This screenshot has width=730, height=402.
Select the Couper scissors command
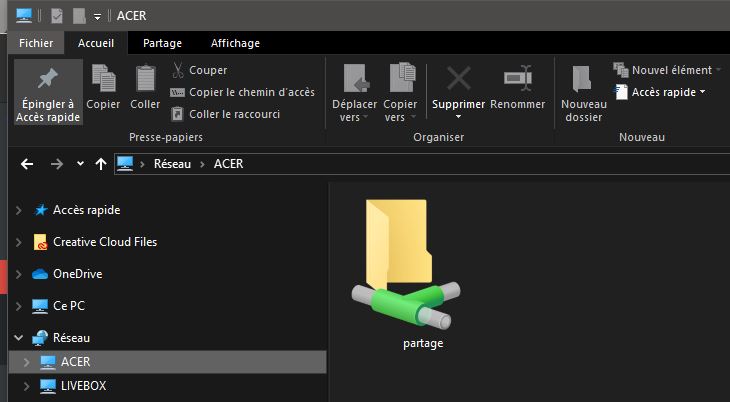[x=199, y=70]
